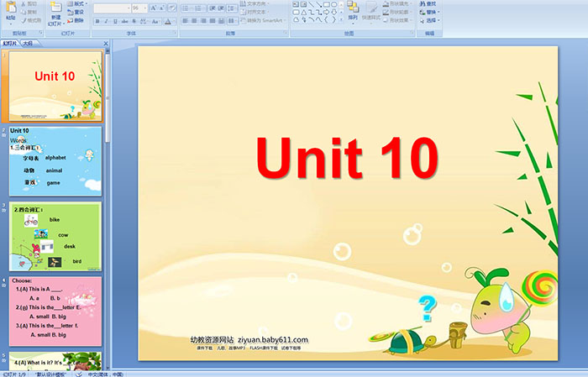Viewport: 588px width, 377px height.
Task: Align text left in paragraph group
Action: [x=186, y=21]
